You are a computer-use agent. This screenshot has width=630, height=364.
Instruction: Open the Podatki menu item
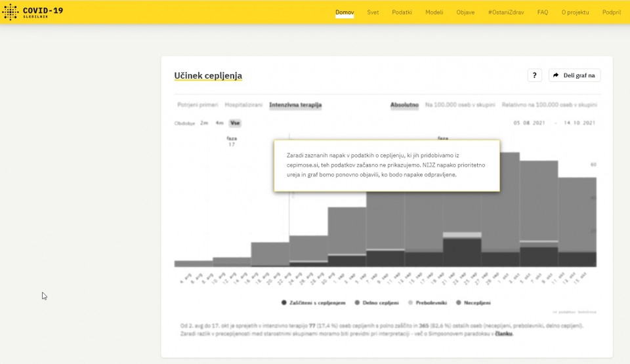click(402, 12)
